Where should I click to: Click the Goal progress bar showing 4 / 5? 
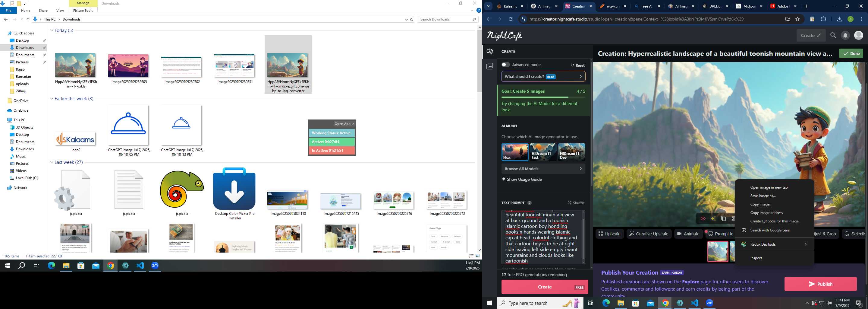click(x=543, y=97)
